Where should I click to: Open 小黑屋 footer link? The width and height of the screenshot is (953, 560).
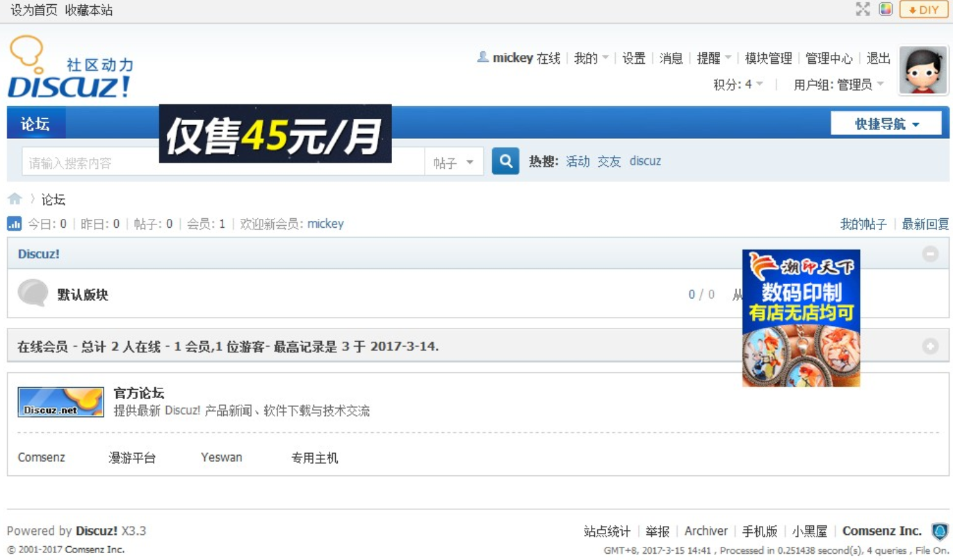coord(810,532)
